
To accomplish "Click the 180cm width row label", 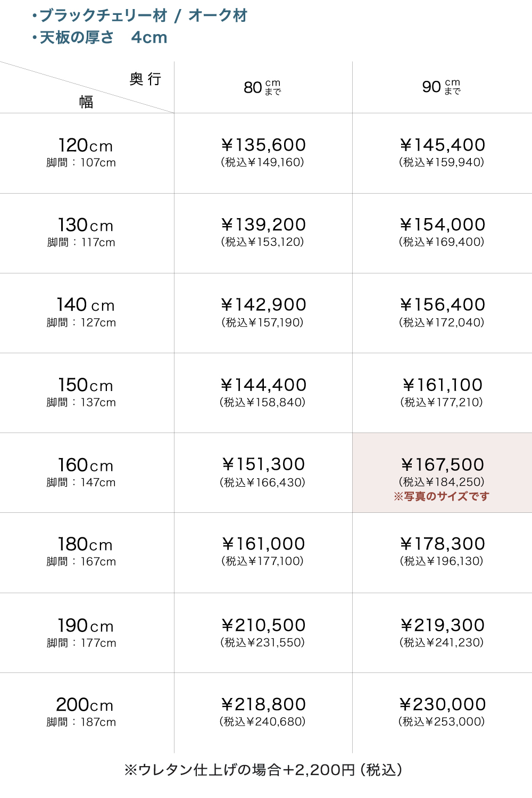I will click(85, 545).
